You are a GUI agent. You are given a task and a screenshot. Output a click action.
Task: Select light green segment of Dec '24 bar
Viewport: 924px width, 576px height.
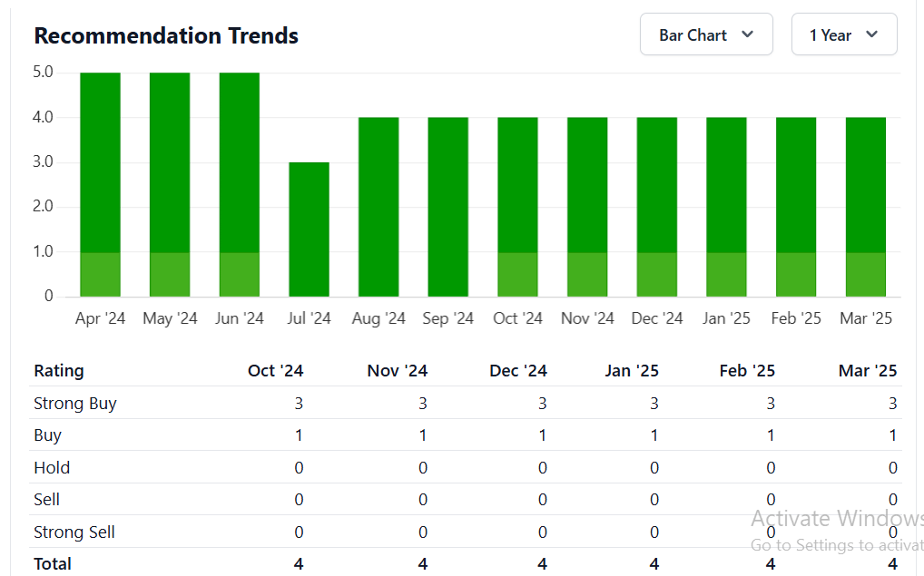(x=656, y=274)
